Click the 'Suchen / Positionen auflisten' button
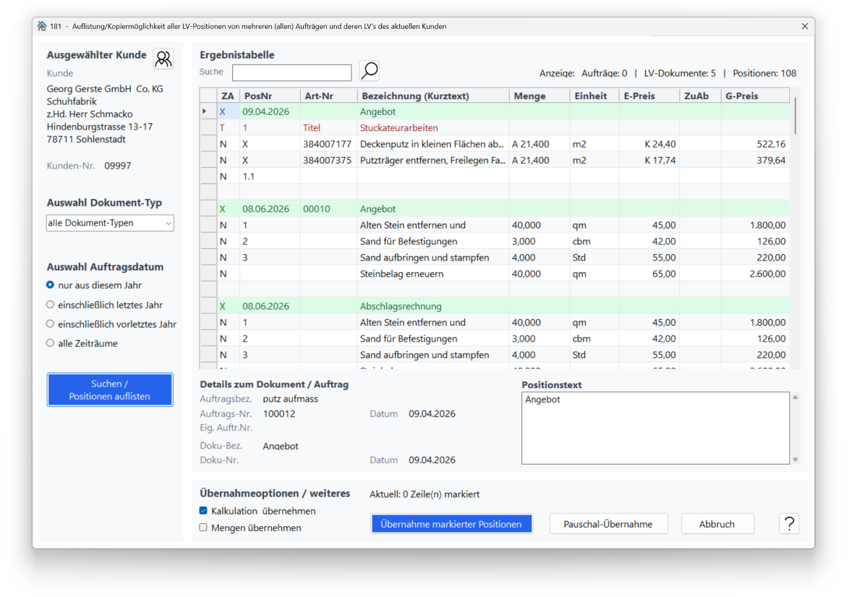 pyautogui.click(x=110, y=390)
